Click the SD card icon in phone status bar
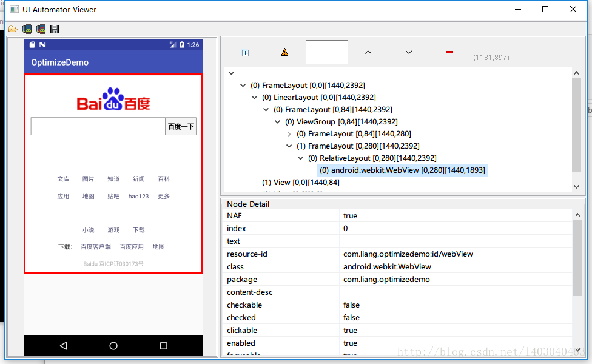The image size is (592, 364). (x=32, y=44)
